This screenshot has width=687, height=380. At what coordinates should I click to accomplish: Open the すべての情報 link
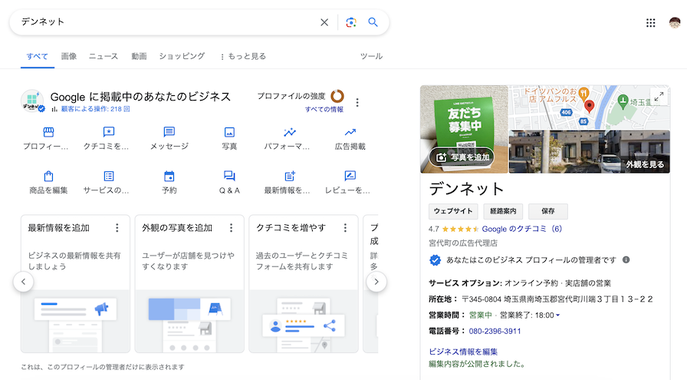324,109
